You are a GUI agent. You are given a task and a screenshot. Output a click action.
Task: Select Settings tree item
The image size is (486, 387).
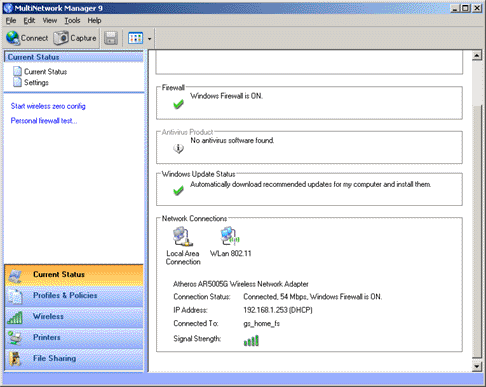(x=36, y=82)
